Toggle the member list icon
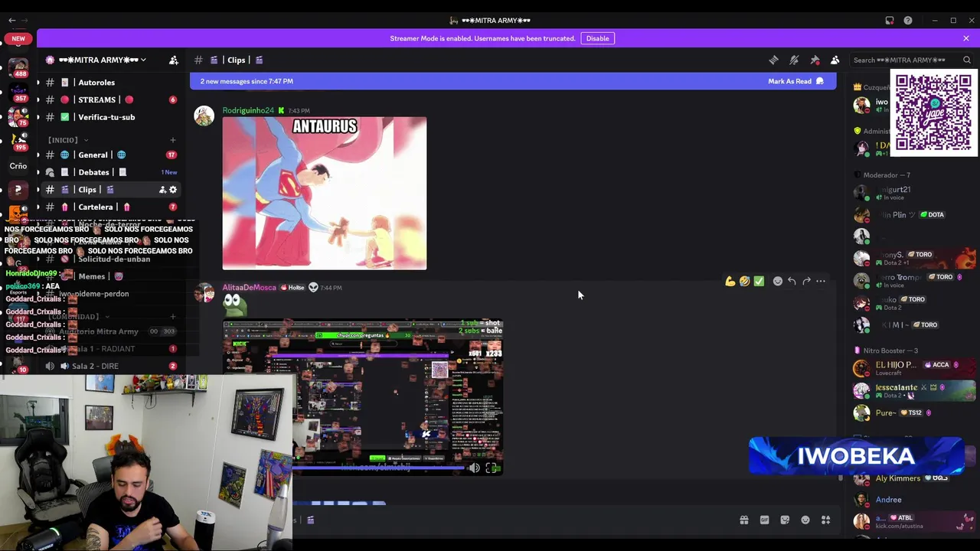This screenshot has height=551, width=980. pyautogui.click(x=835, y=60)
